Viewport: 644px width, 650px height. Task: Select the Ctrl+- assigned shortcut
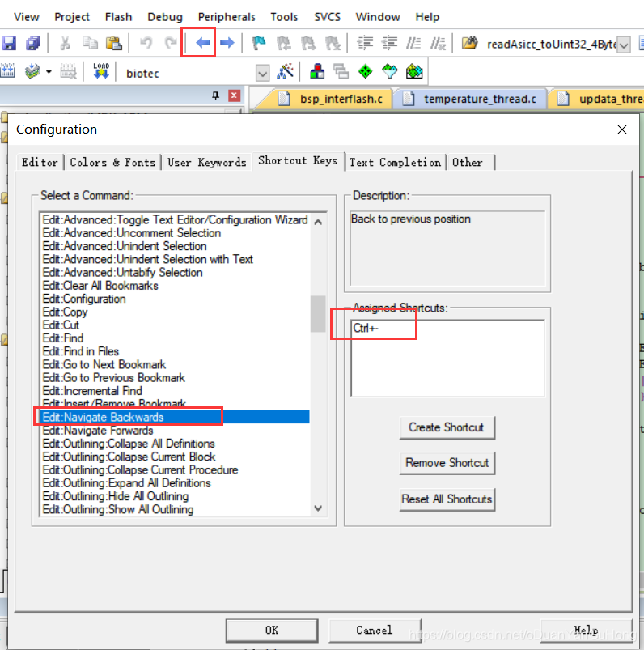(x=447, y=329)
